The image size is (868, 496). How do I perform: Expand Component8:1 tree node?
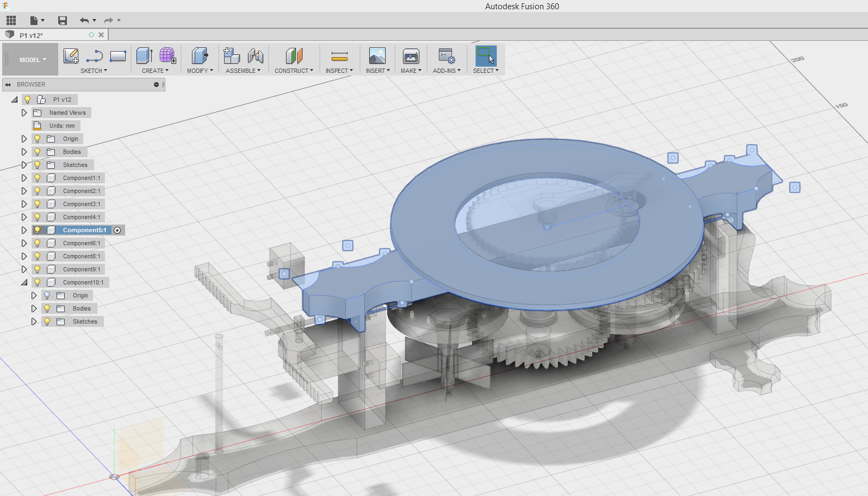click(x=24, y=256)
